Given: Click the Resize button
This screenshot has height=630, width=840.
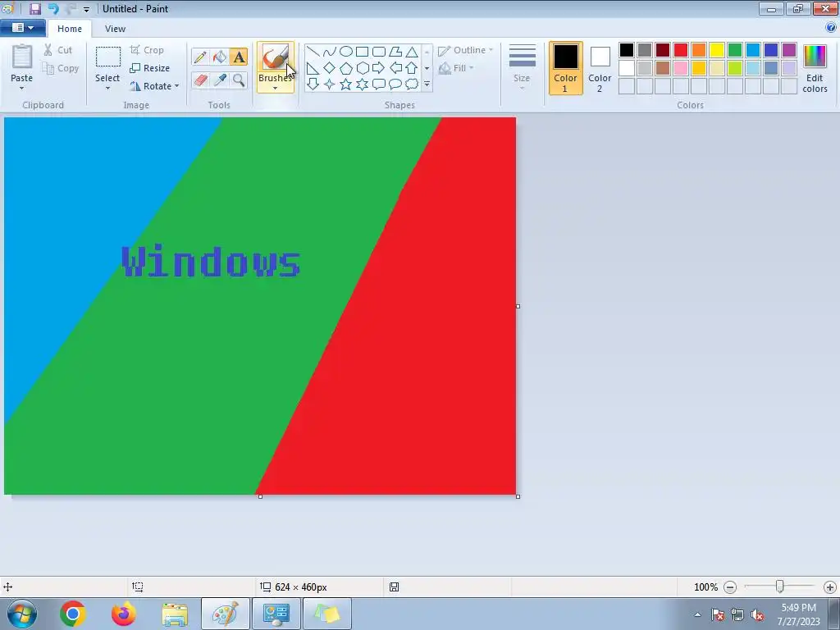Looking at the screenshot, I should pyautogui.click(x=150, y=68).
